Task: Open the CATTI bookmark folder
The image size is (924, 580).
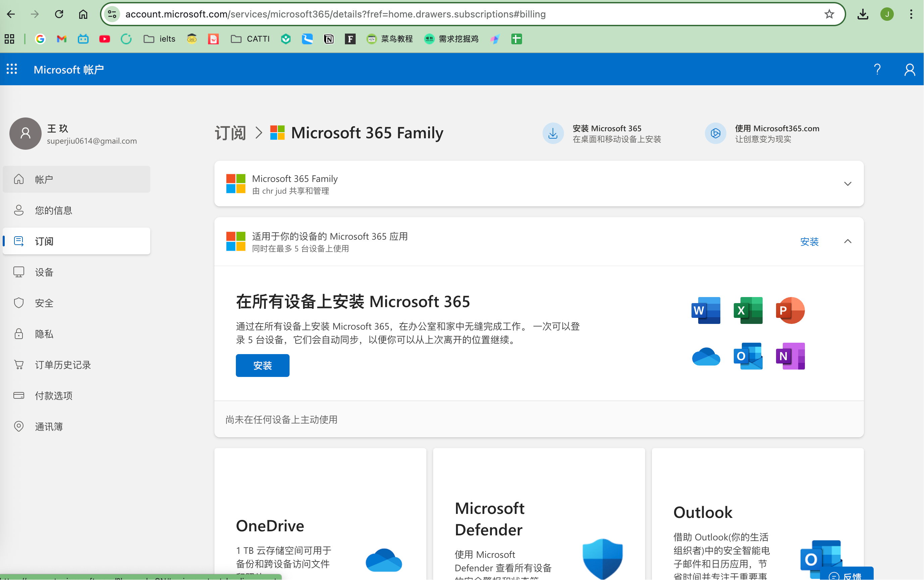Action: click(x=250, y=39)
